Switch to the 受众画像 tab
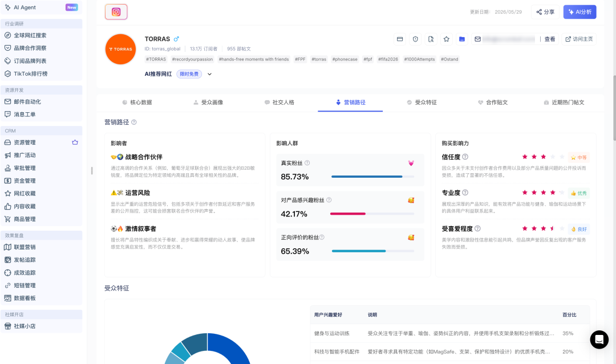 (x=208, y=103)
